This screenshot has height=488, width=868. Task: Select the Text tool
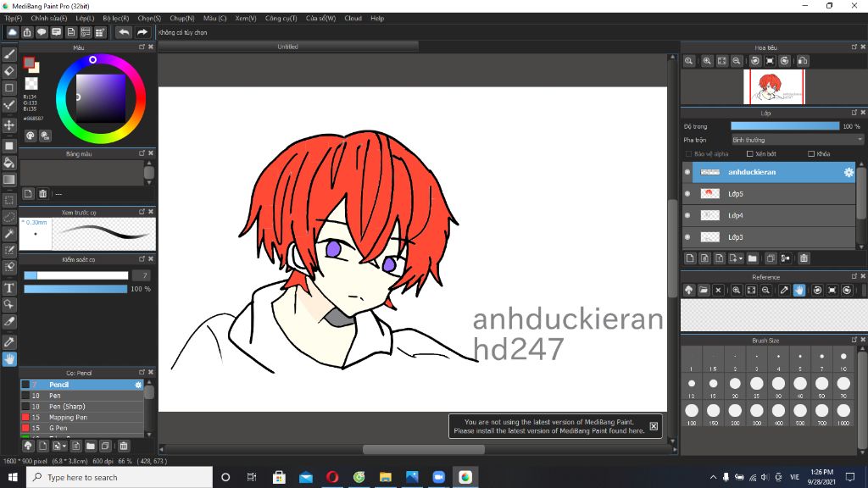(x=8, y=288)
